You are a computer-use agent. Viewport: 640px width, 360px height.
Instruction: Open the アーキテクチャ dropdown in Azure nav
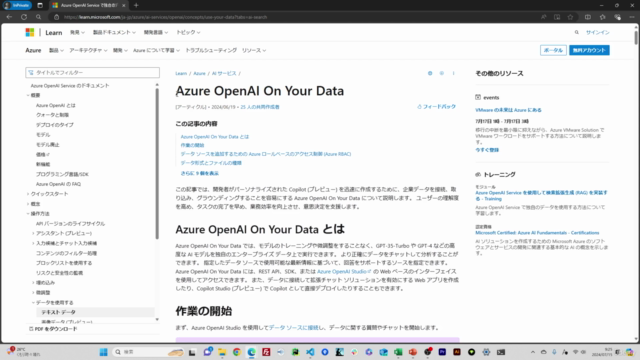[88, 50]
